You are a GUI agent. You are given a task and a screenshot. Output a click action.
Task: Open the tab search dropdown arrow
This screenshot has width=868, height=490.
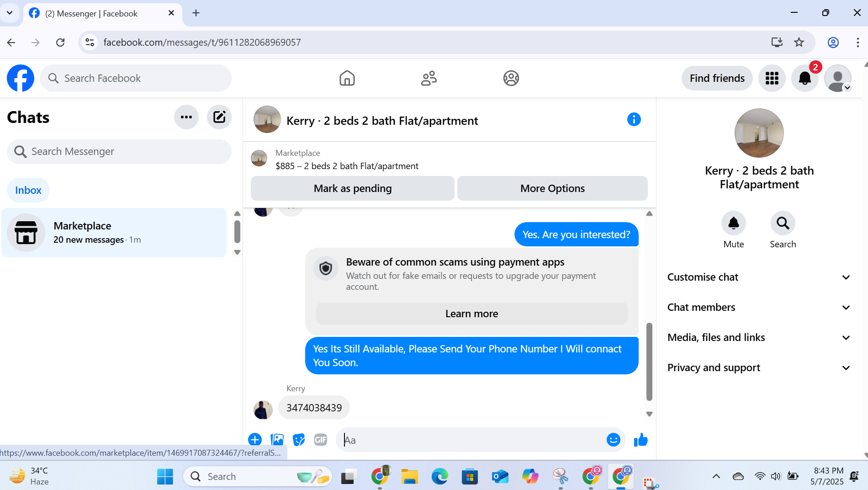pyautogui.click(x=10, y=13)
